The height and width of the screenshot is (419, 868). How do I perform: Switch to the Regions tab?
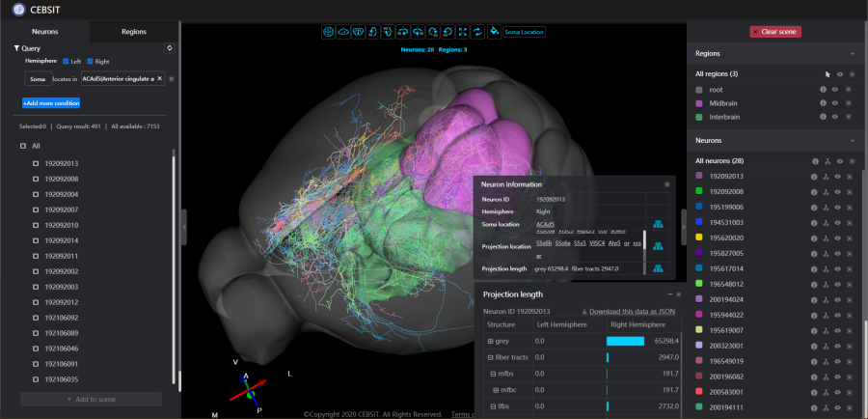coord(134,32)
